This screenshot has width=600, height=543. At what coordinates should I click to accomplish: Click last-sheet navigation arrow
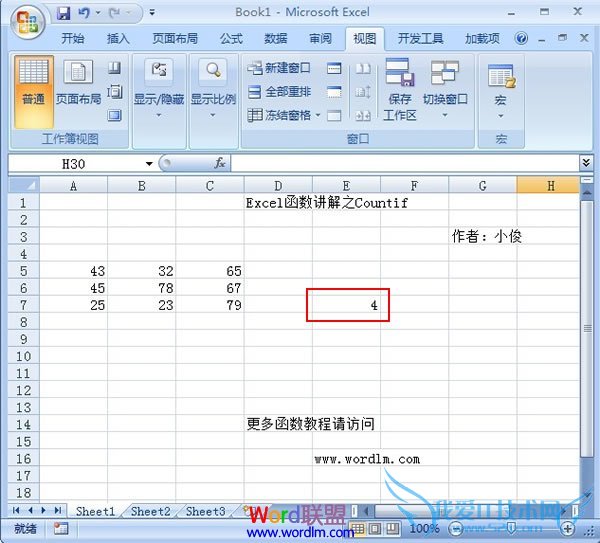coord(58,510)
